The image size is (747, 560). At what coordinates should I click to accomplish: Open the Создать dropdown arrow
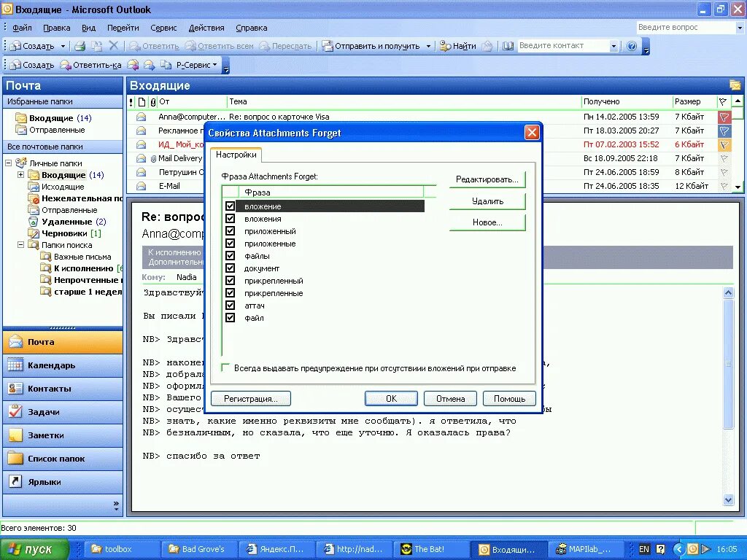pyautogui.click(x=63, y=46)
